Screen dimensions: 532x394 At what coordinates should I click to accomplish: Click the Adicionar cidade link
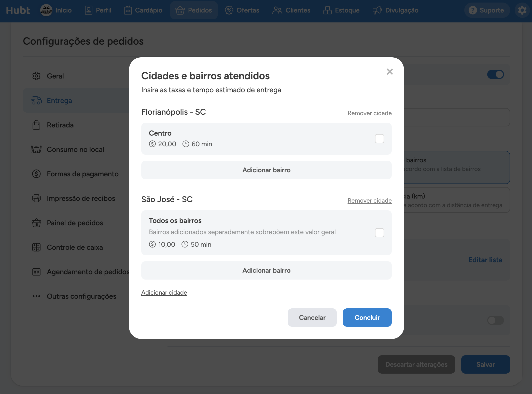[x=164, y=293]
